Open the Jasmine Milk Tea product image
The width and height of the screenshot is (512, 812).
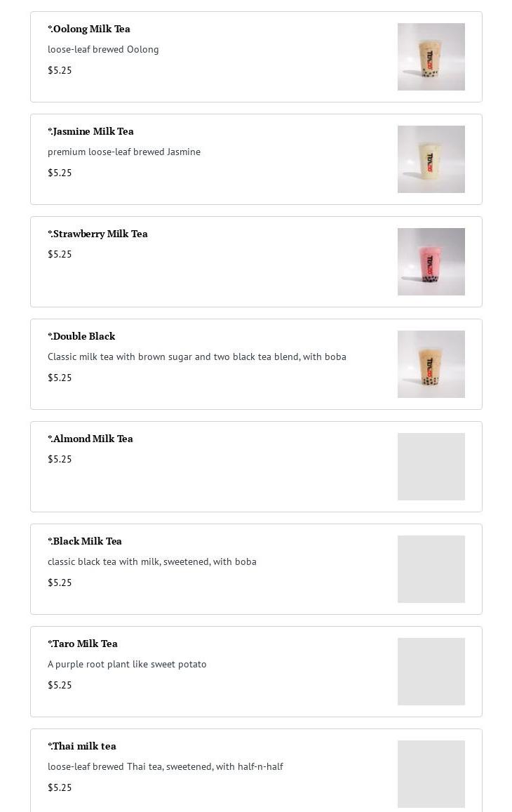pos(431,159)
